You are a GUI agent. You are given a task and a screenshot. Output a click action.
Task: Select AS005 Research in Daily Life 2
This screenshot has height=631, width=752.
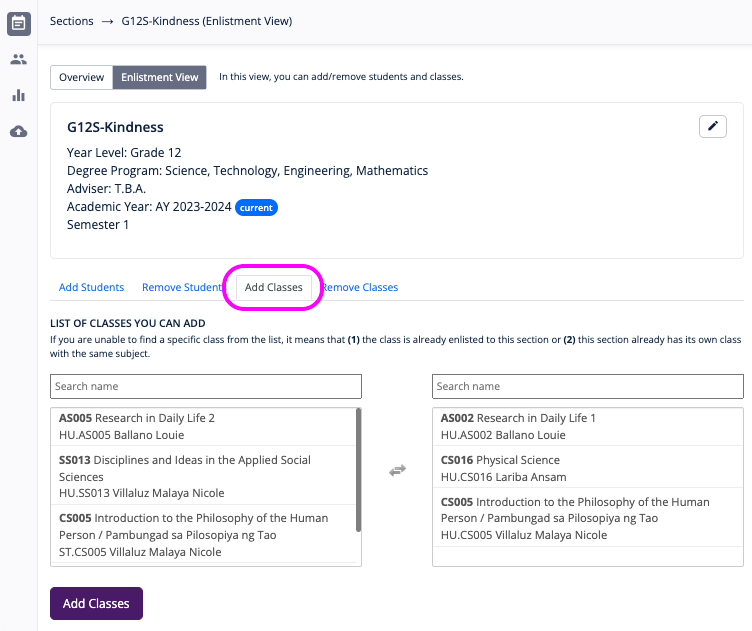[x=204, y=426]
